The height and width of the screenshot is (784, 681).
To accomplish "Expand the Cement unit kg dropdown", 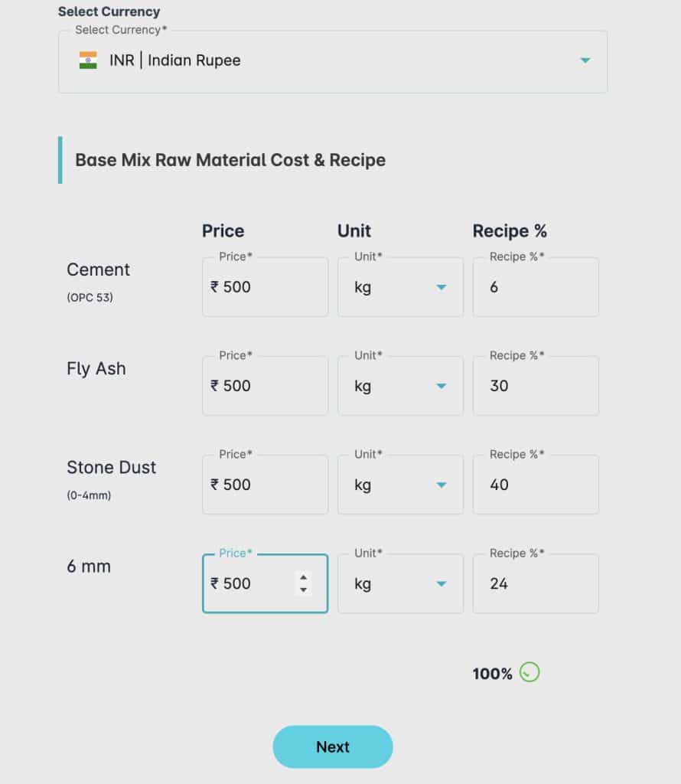I will point(400,287).
